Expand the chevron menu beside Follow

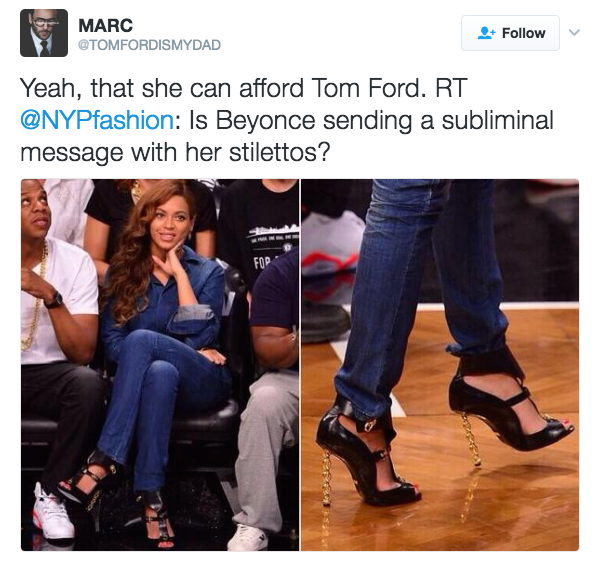pos(574,32)
